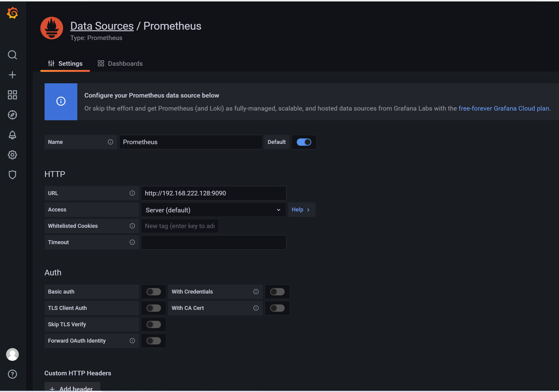Click the Timeout input field
This screenshot has width=559, height=392.
[x=214, y=242]
